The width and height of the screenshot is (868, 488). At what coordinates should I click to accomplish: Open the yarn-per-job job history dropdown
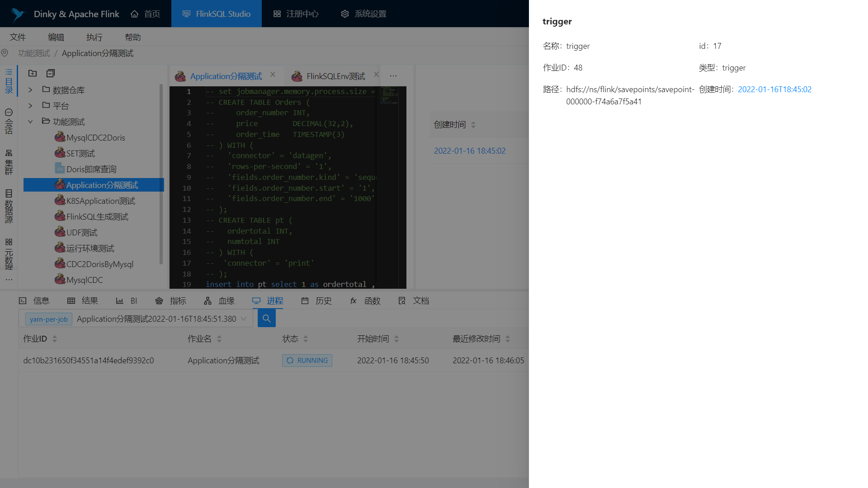point(244,319)
